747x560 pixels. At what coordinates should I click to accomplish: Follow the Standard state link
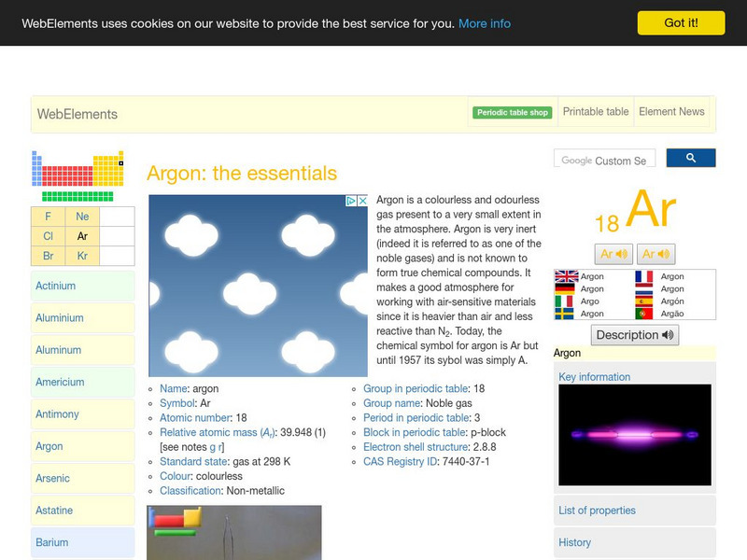tap(193, 462)
